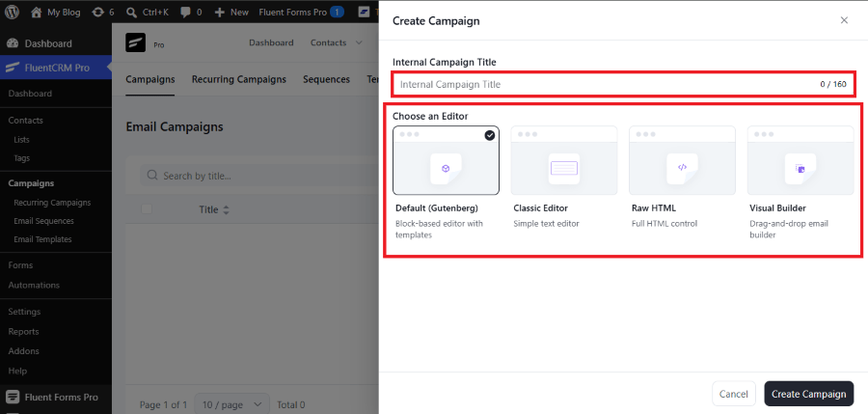Open Reports in the sidebar
The height and width of the screenshot is (414, 868).
tap(23, 331)
